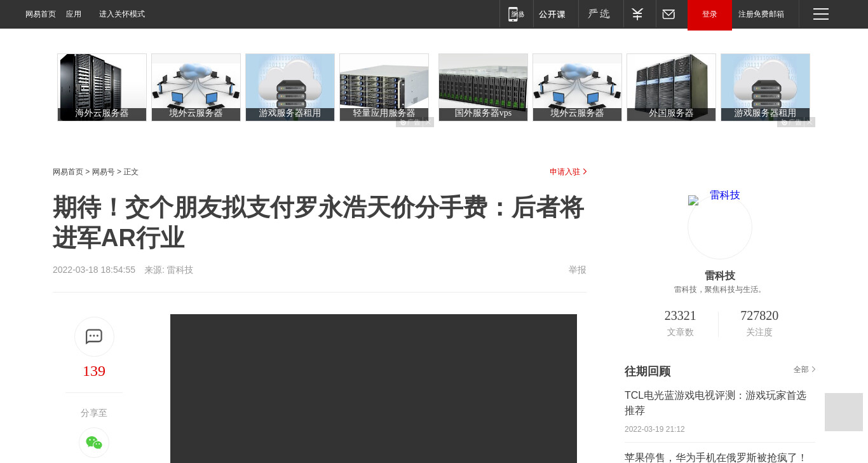Open the 公开课 logo link
This screenshot has height=463, width=868.
point(552,14)
